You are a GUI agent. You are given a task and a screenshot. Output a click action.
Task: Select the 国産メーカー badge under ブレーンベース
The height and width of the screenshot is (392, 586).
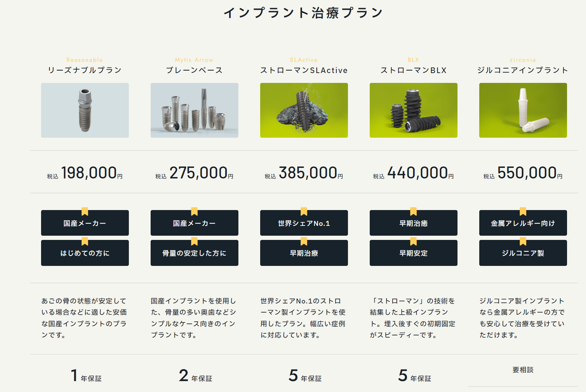[x=195, y=223]
